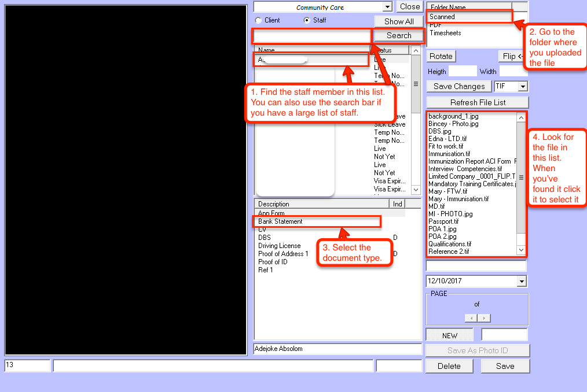The height and width of the screenshot is (392, 587).
Task: Select the Client radio button
Action: [258, 20]
